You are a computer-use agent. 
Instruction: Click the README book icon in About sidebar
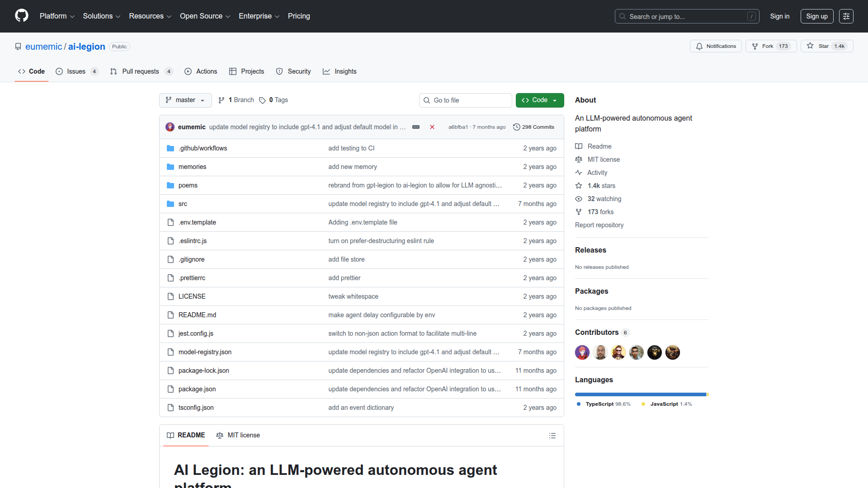[x=579, y=146]
